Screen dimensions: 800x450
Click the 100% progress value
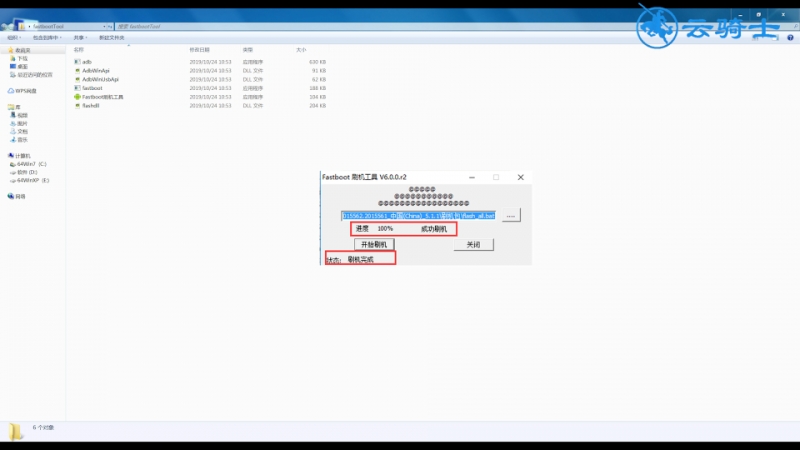[x=385, y=229]
